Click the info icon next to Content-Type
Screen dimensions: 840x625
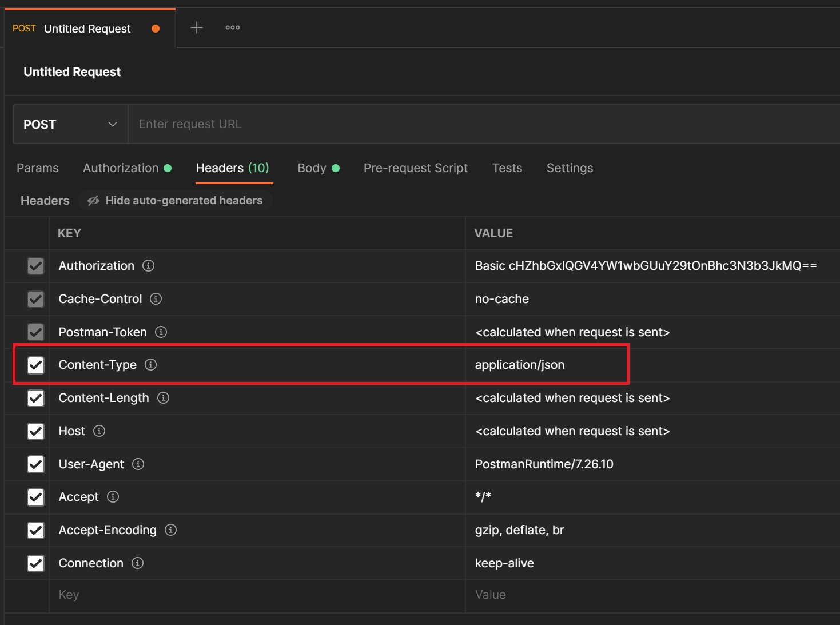pyautogui.click(x=150, y=365)
